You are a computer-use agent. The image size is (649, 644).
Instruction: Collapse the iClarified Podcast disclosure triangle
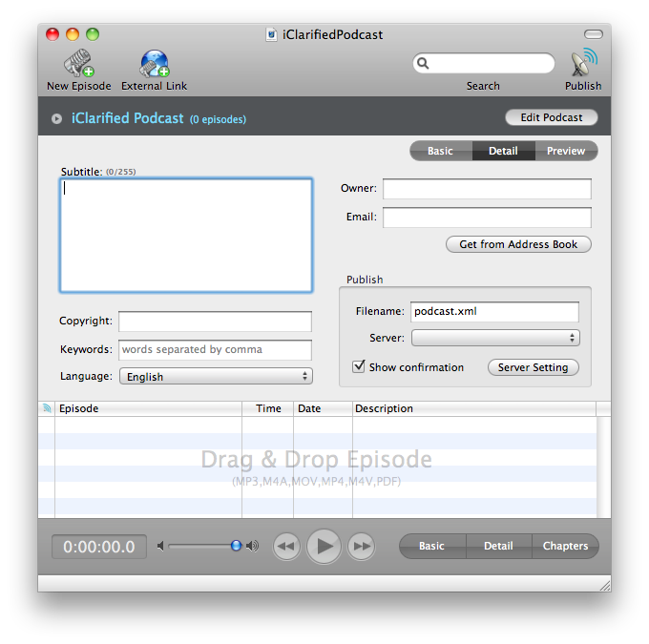tap(57, 119)
